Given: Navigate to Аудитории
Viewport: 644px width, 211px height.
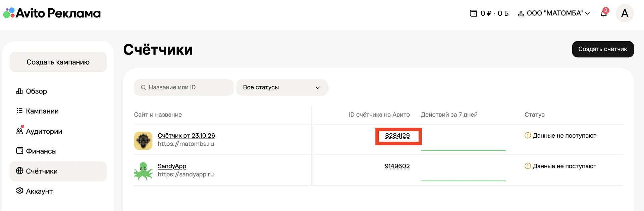Looking at the screenshot, I should 58,131.
